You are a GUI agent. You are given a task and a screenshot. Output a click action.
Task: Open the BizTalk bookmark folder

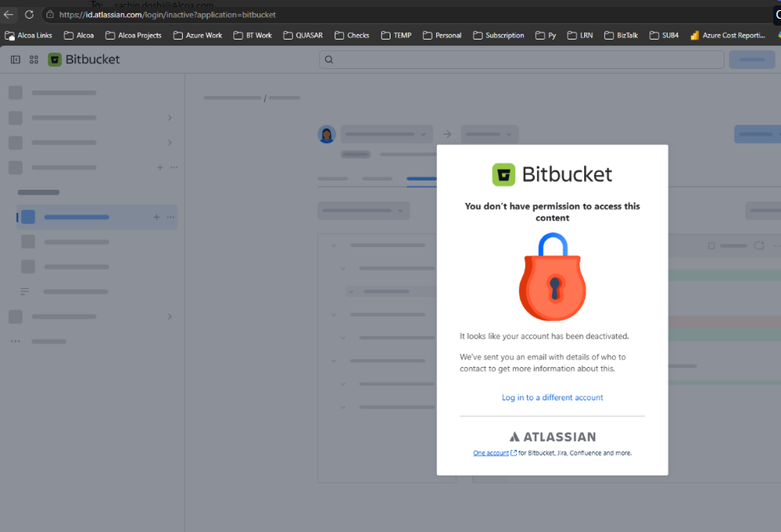click(621, 35)
